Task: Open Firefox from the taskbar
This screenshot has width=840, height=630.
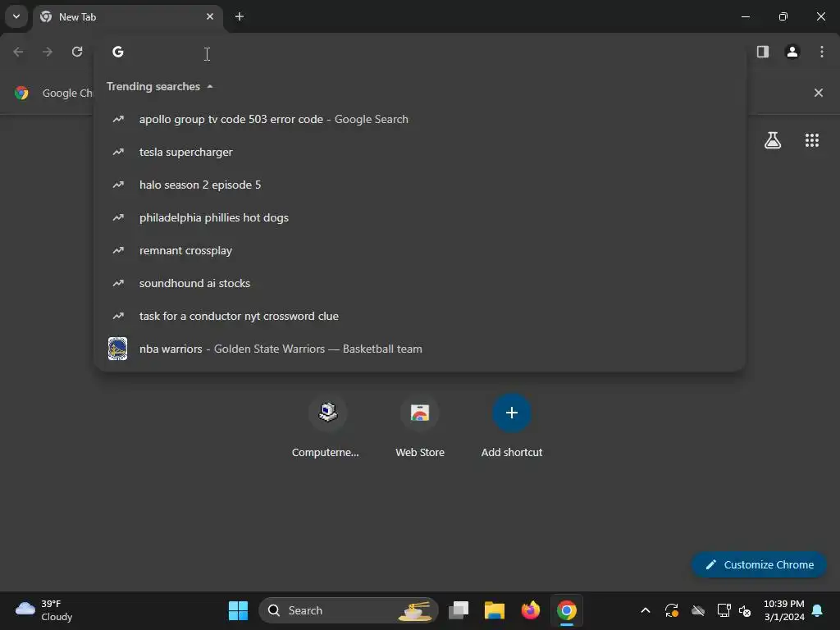Action: [x=531, y=610]
